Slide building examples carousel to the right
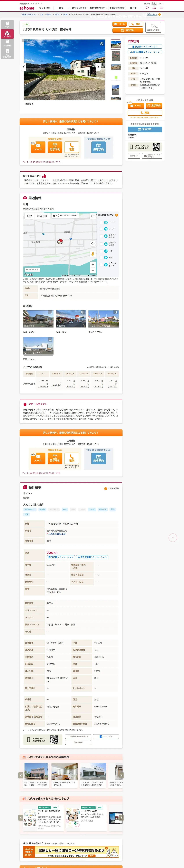The height and width of the screenshot is (868, 184). 121,775
